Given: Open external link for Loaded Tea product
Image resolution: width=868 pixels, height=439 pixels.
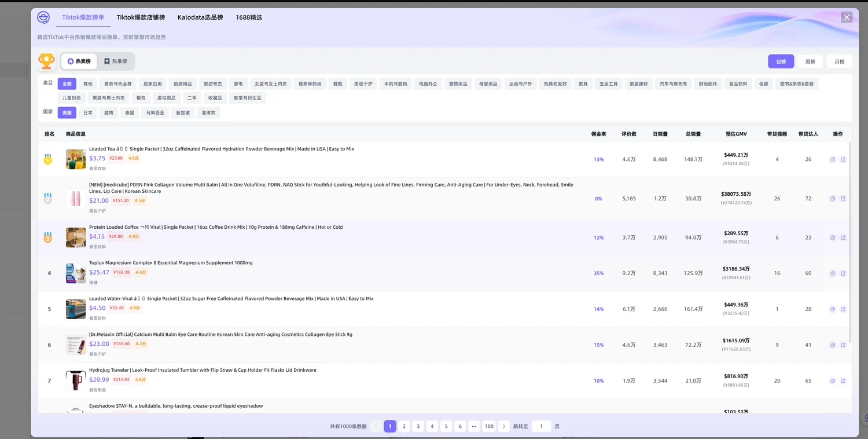Looking at the screenshot, I should pos(843,159).
